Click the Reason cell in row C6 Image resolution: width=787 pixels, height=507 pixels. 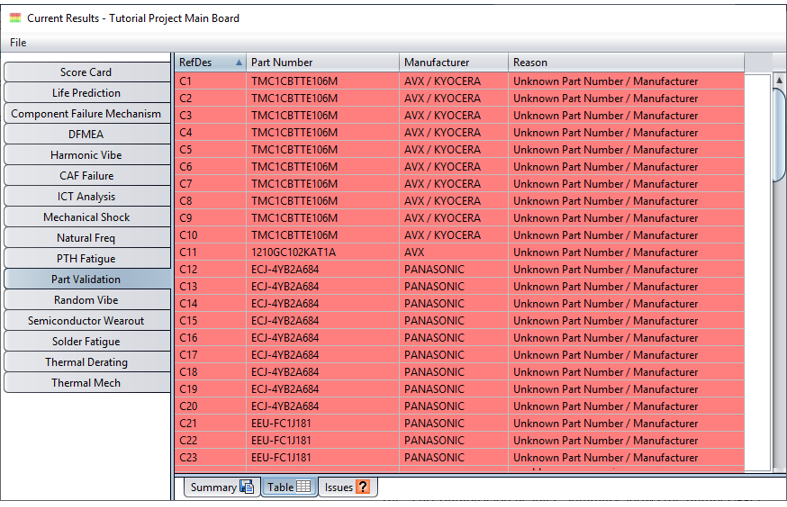coord(626,167)
